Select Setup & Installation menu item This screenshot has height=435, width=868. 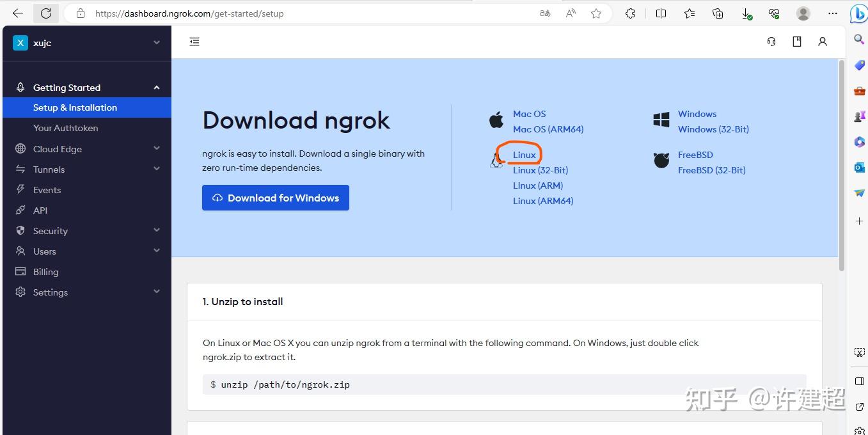point(87,107)
